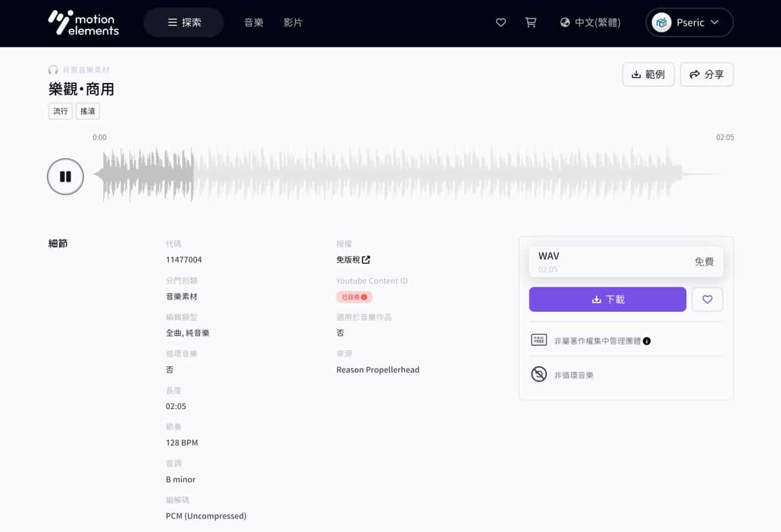
Task: Change language from 中文(繁體)
Action: coord(590,23)
